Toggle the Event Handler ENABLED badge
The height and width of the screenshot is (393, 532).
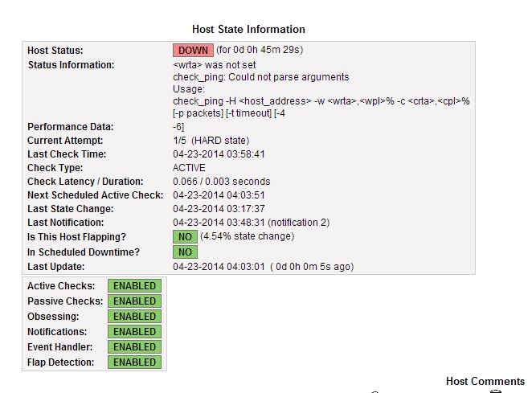pos(134,347)
